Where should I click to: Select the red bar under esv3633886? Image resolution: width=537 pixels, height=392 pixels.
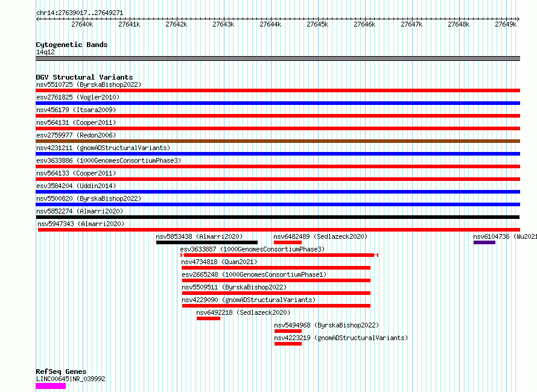278,166
